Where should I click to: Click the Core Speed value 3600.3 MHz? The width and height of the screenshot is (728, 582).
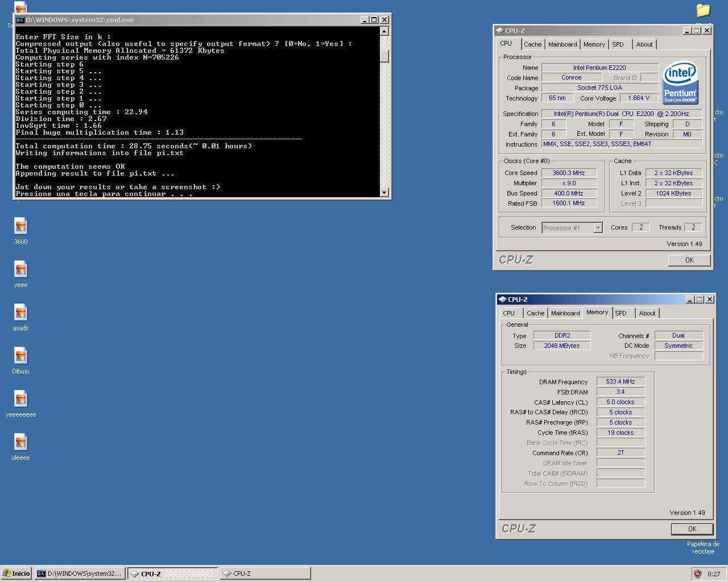point(569,173)
